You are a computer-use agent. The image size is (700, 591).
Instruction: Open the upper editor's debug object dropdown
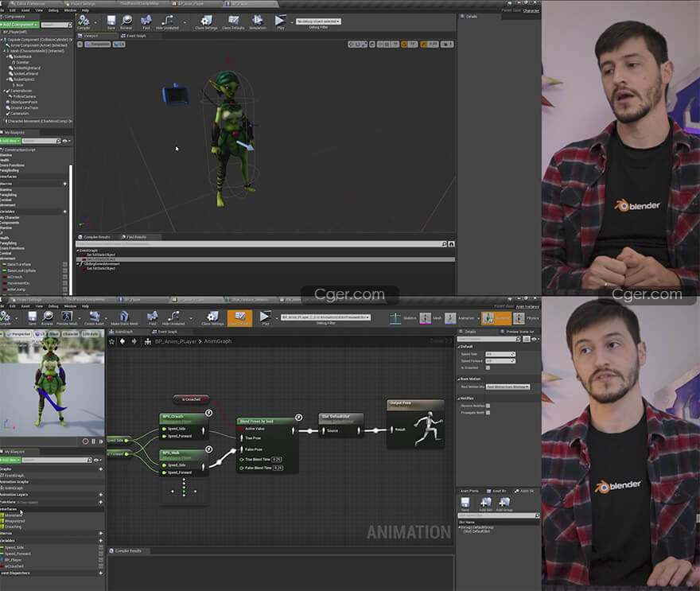[x=318, y=21]
